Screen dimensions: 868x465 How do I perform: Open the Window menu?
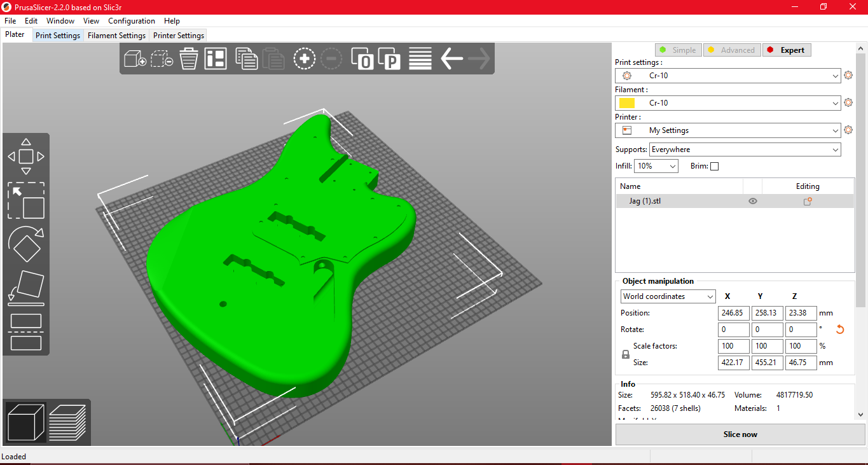[60, 21]
